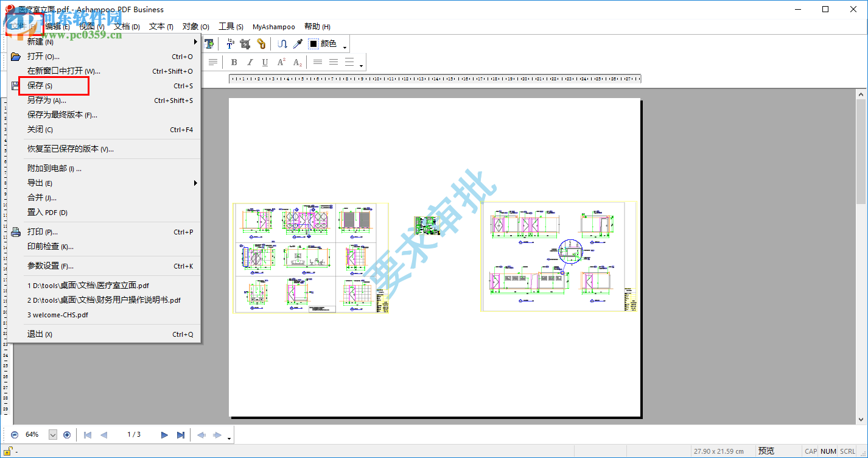Viewport: 868px width, 458px height.
Task: Click the black 颜色 color swatch
Action: click(314, 44)
